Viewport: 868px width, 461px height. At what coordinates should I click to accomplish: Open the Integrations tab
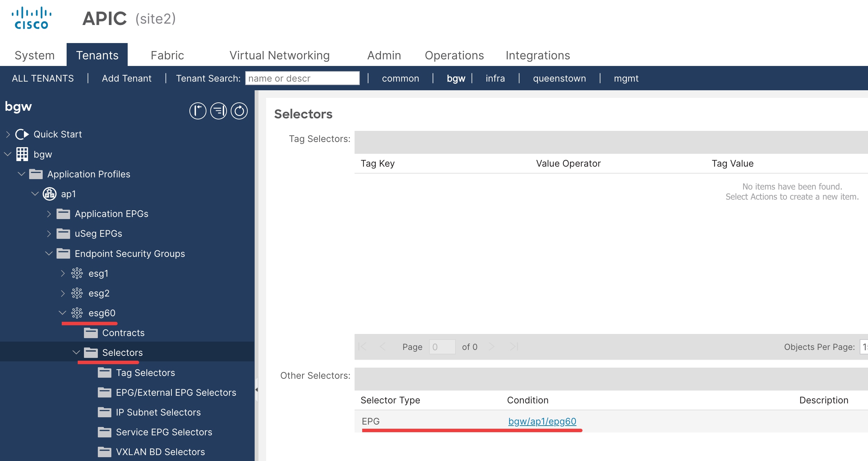point(538,55)
